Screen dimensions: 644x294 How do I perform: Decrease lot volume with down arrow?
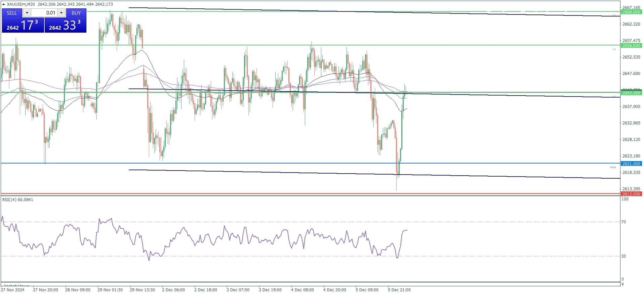point(27,13)
